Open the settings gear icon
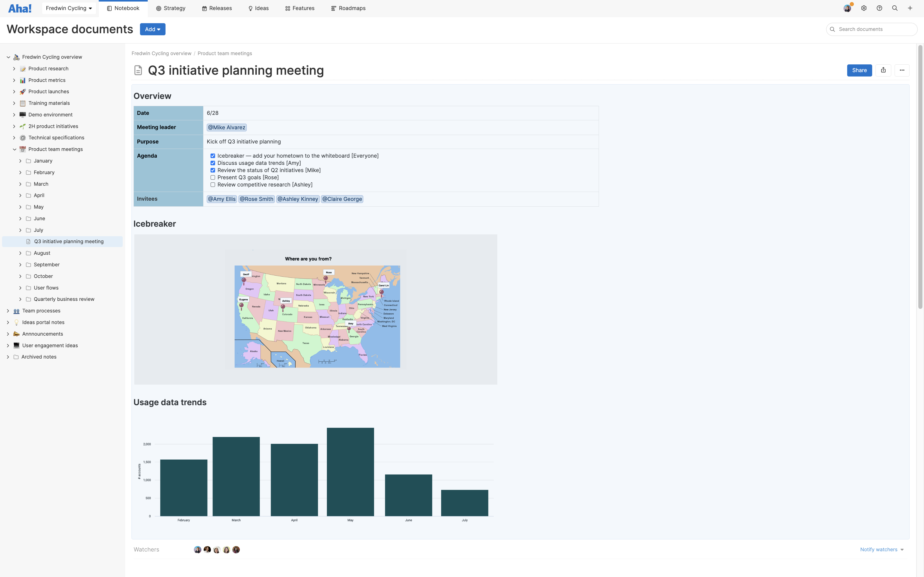This screenshot has height=577, width=924. coord(864,9)
